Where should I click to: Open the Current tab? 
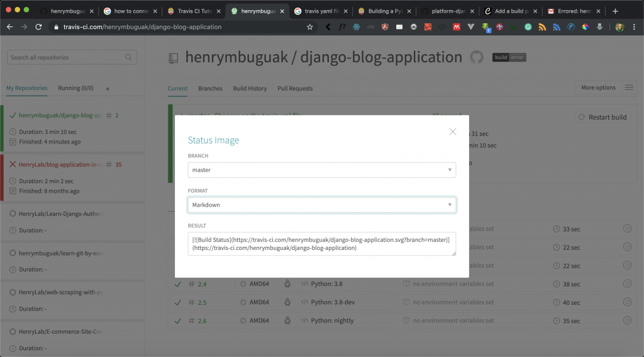[177, 88]
